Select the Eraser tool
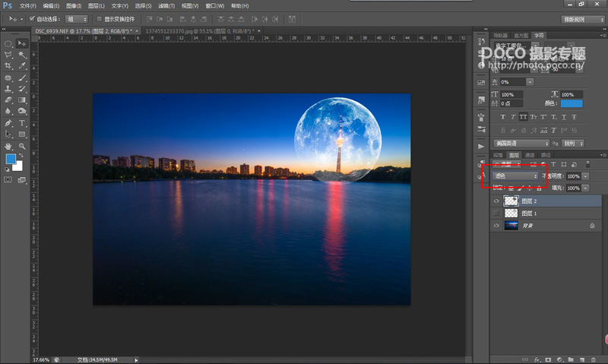This screenshot has width=608, height=364. [x=8, y=100]
